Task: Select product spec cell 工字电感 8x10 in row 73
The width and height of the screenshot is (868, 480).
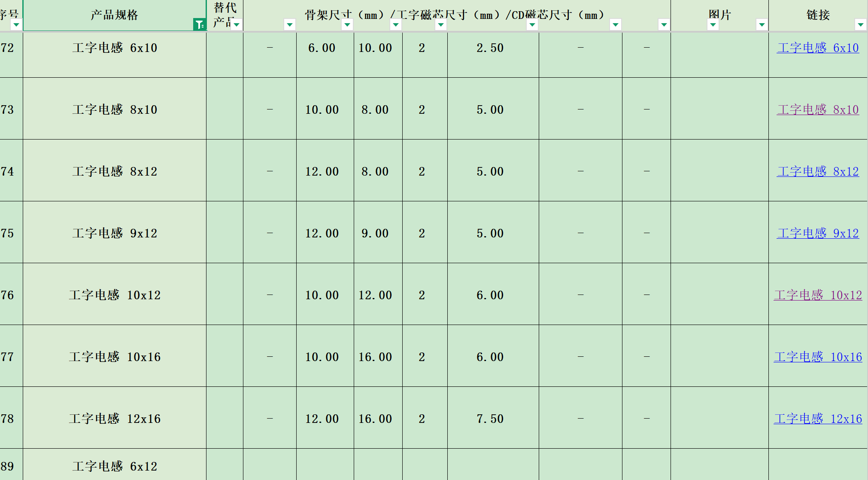Action: coord(115,109)
